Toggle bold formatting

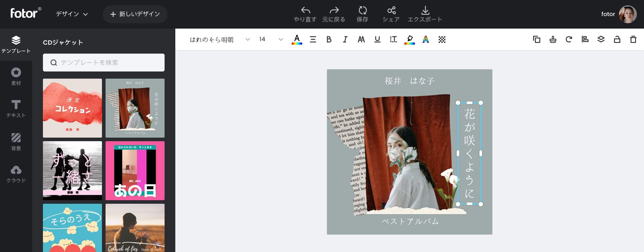pyautogui.click(x=329, y=39)
